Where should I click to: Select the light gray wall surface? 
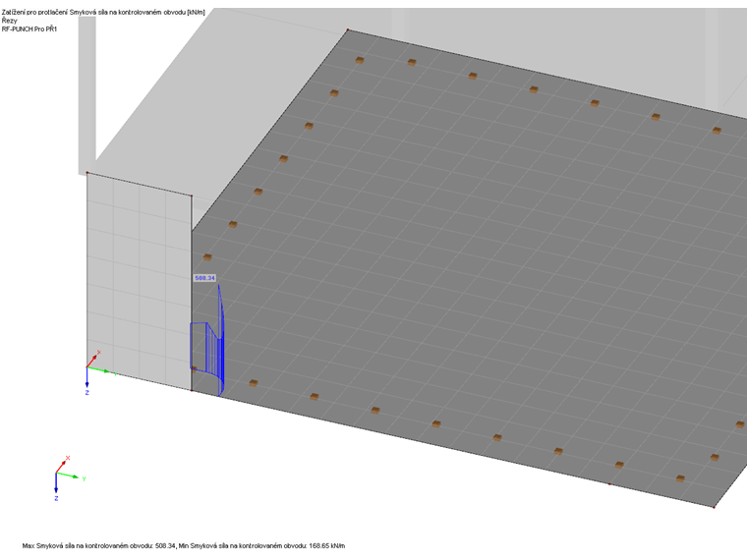tap(140, 282)
